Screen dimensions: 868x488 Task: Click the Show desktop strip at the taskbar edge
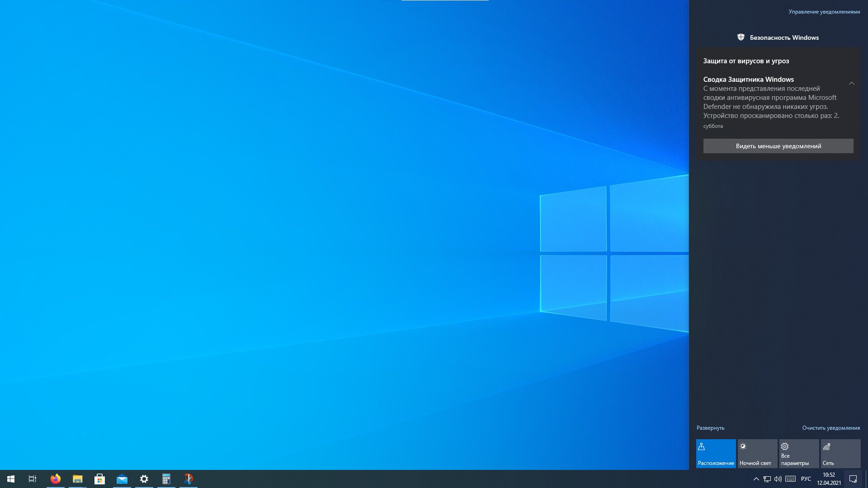click(866, 479)
